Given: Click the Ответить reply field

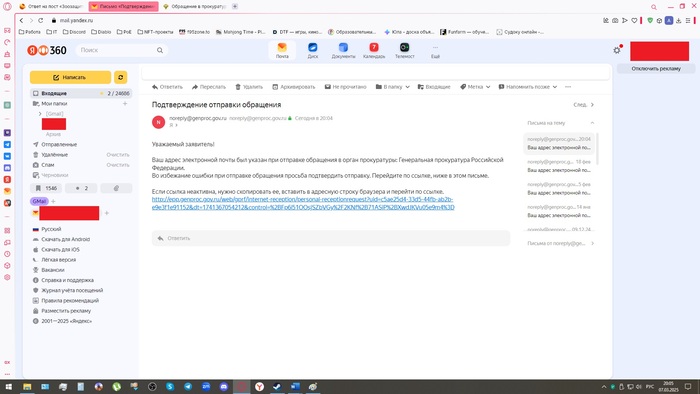Looking at the screenshot, I should tap(331, 238).
